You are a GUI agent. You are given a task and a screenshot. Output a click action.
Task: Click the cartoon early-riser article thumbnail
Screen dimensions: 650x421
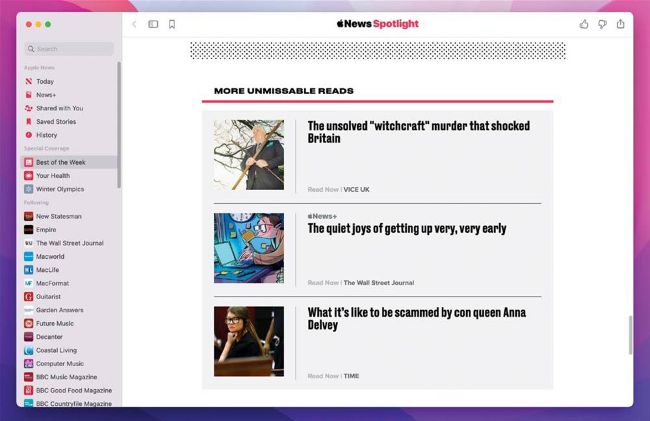tap(249, 248)
